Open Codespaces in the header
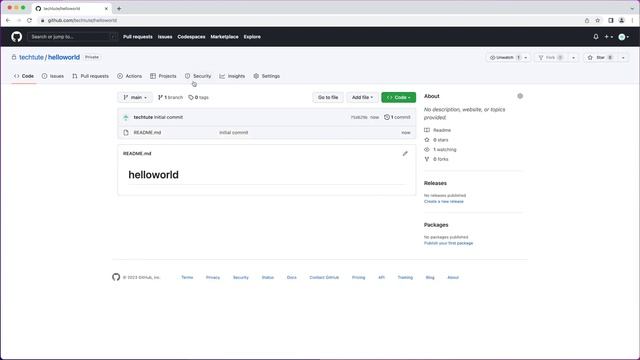 coord(191,37)
